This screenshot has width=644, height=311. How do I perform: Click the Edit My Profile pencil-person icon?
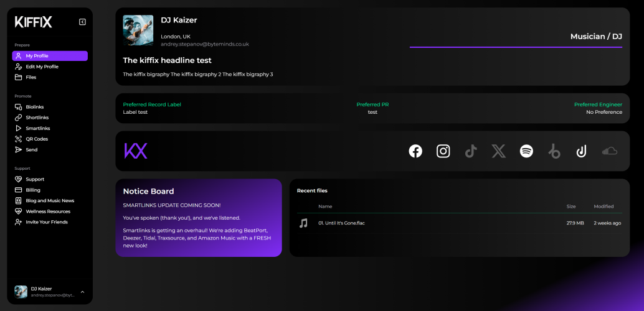click(x=19, y=67)
